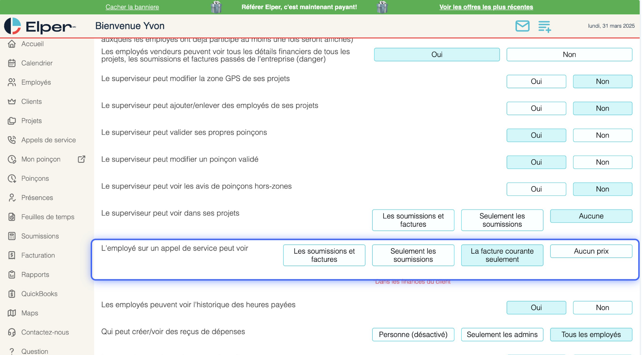Open Facturation in sidebar

38,255
